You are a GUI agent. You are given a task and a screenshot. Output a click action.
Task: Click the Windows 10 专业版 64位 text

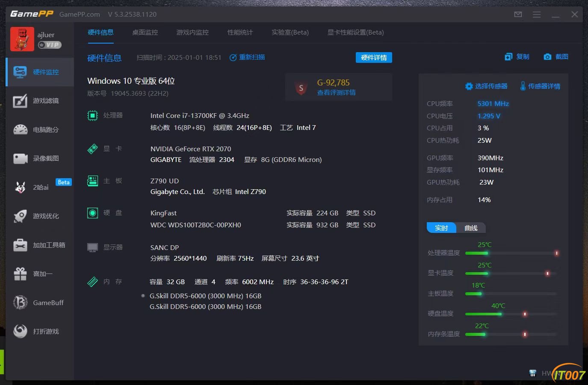(x=131, y=81)
